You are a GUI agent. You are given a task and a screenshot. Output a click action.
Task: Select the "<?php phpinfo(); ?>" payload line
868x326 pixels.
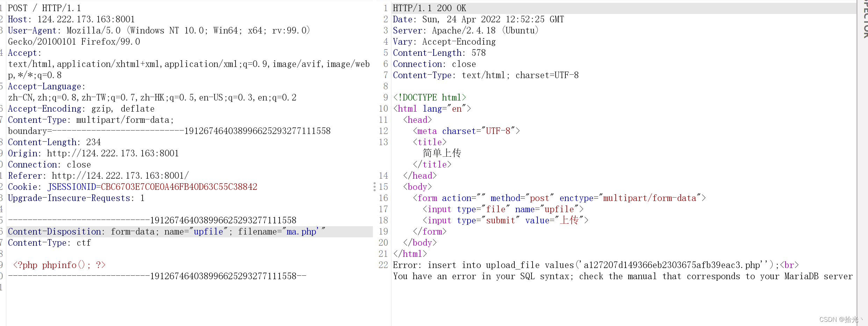59,265
